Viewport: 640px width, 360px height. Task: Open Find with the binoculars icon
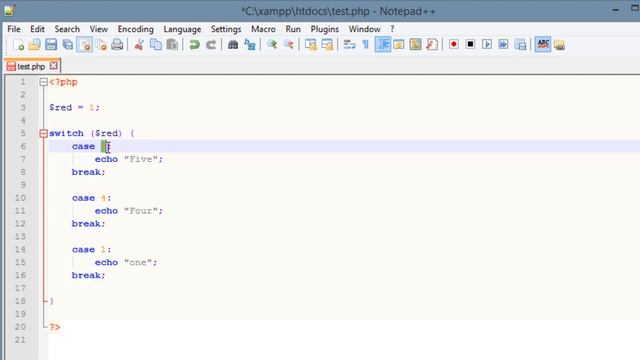233,44
